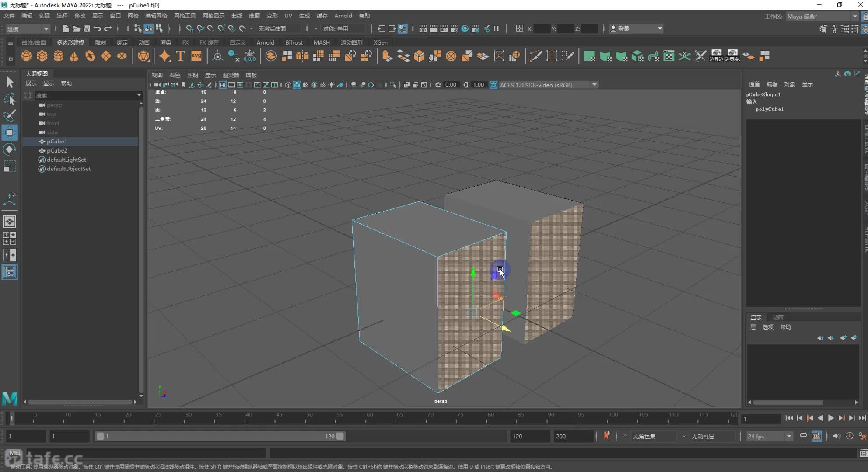Screen dimensions: 868x472
Task: Open the 对称: 禁用 symmetry dropdown
Action: [x=343, y=29]
